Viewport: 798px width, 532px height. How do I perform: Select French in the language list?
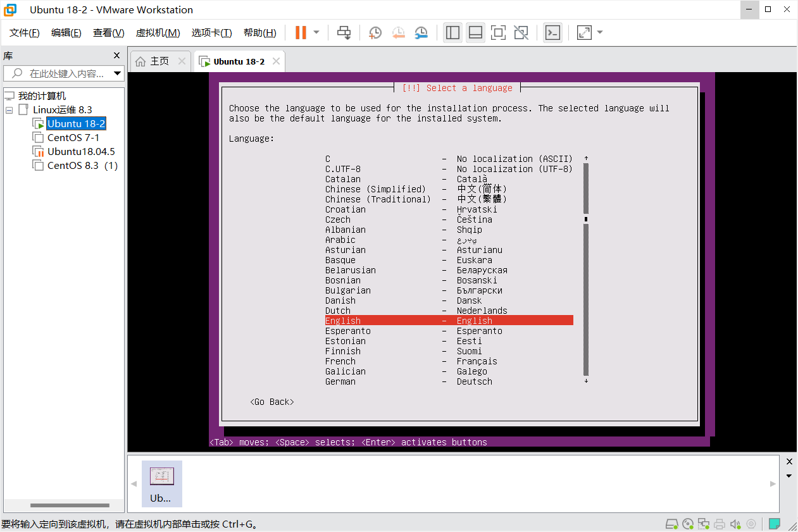(449, 361)
